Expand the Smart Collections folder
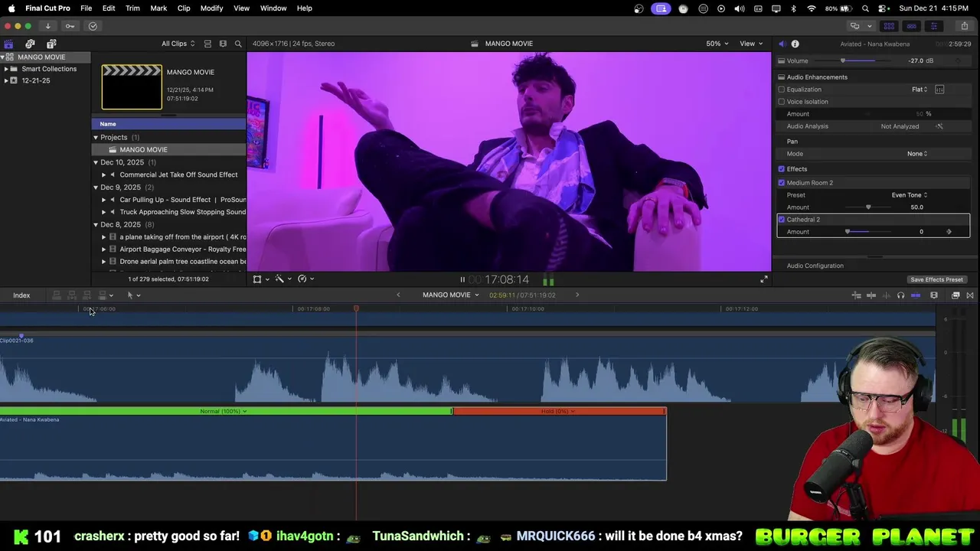This screenshot has height=551, width=980. (6, 69)
